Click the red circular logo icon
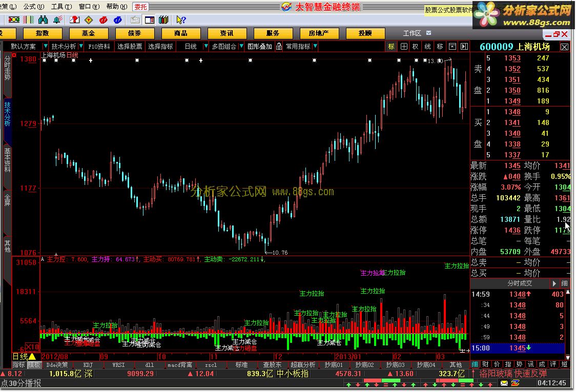The image size is (576, 392). coord(103,19)
